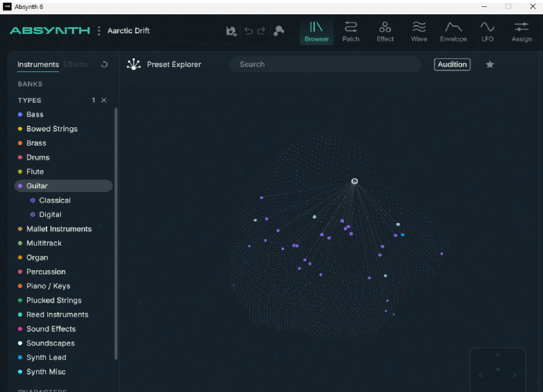Image resolution: width=543 pixels, height=392 pixels.
Task: Expand the BANKS section
Action: point(30,84)
